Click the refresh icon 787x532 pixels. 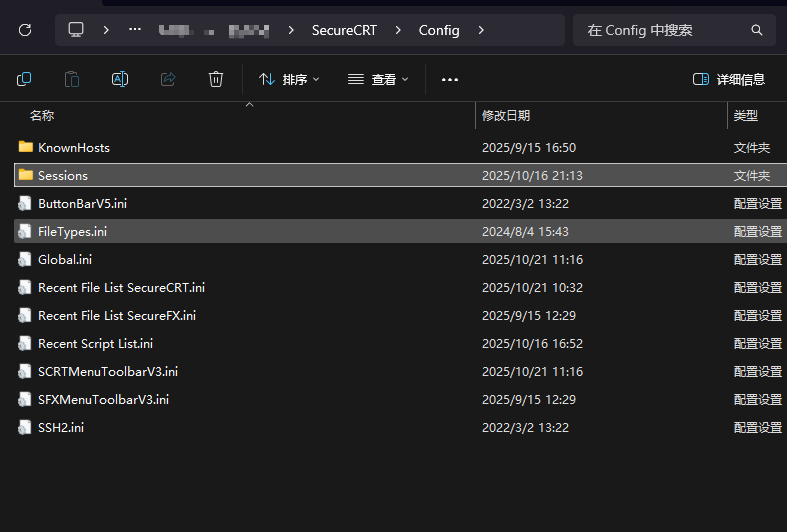(25, 30)
